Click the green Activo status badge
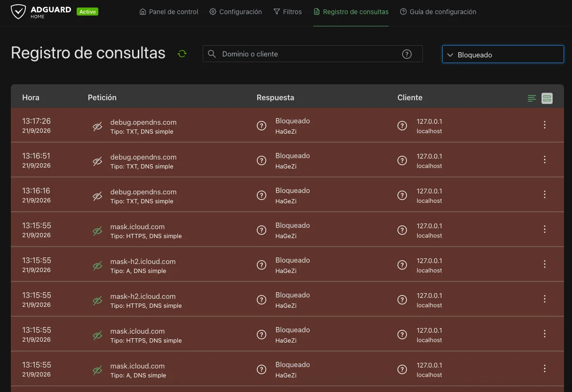This screenshot has height=392, width=572. point(87,12)
